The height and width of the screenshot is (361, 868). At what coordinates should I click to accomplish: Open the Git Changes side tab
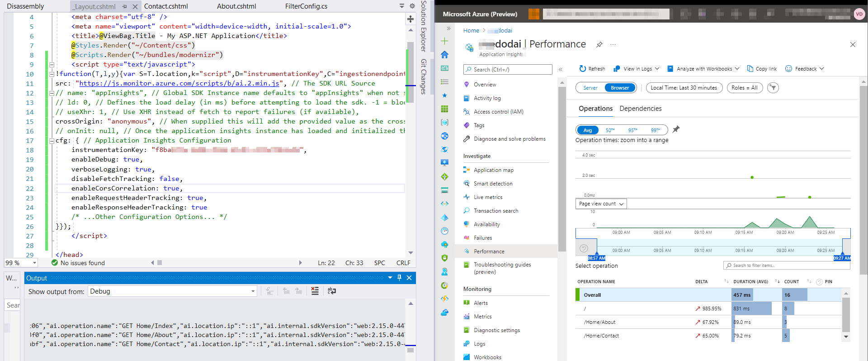click(x=424, y=76)
